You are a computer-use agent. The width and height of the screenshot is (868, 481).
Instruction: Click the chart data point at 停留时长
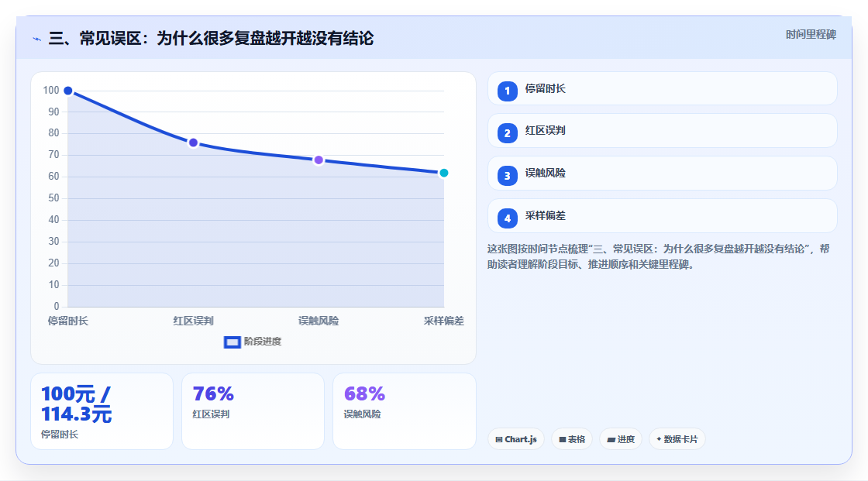tap(68, 91)
